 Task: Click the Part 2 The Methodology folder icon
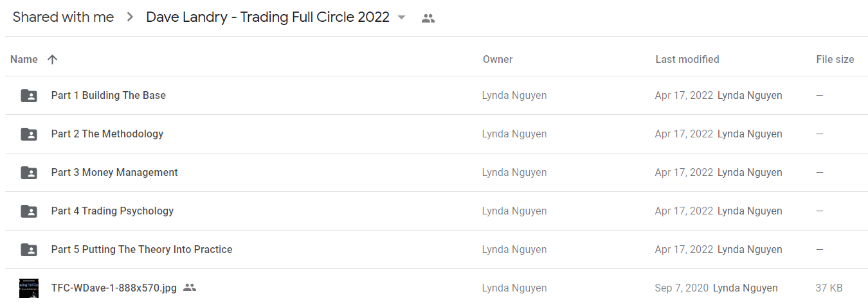point(29,134)
